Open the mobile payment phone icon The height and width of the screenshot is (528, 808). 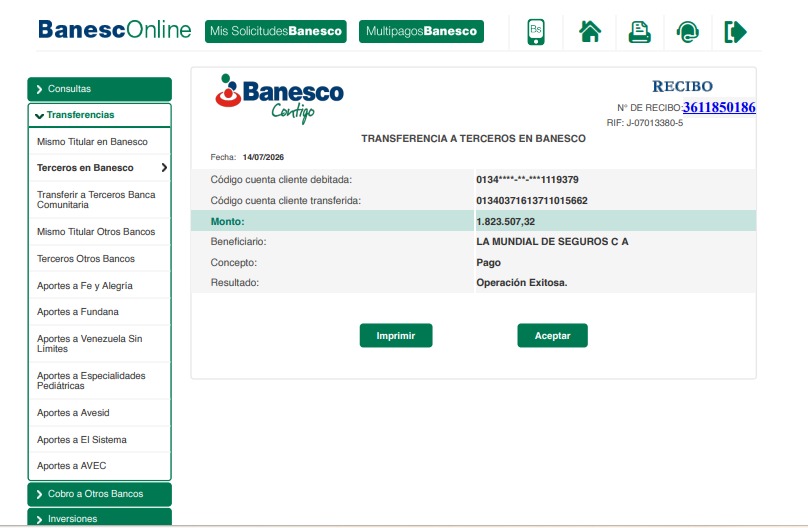click(x=536, y=32)
